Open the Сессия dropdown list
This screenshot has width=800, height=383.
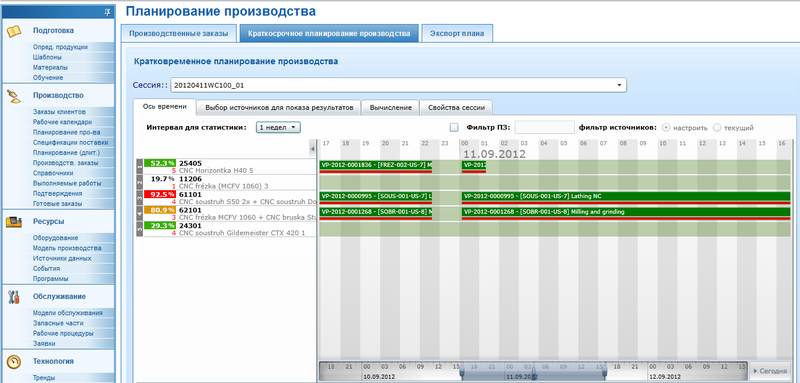(x=619, y=85)
